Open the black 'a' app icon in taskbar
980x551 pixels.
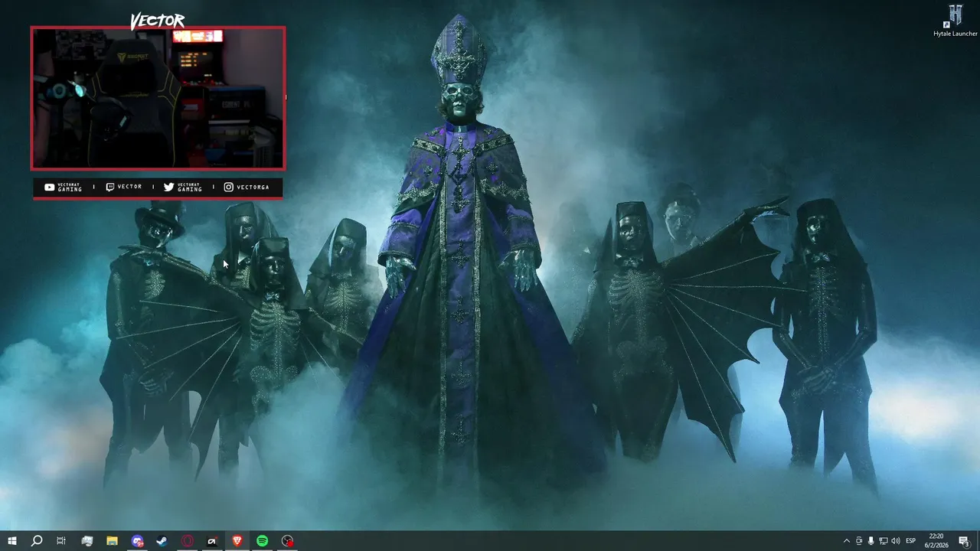click(x=212, y=541)
